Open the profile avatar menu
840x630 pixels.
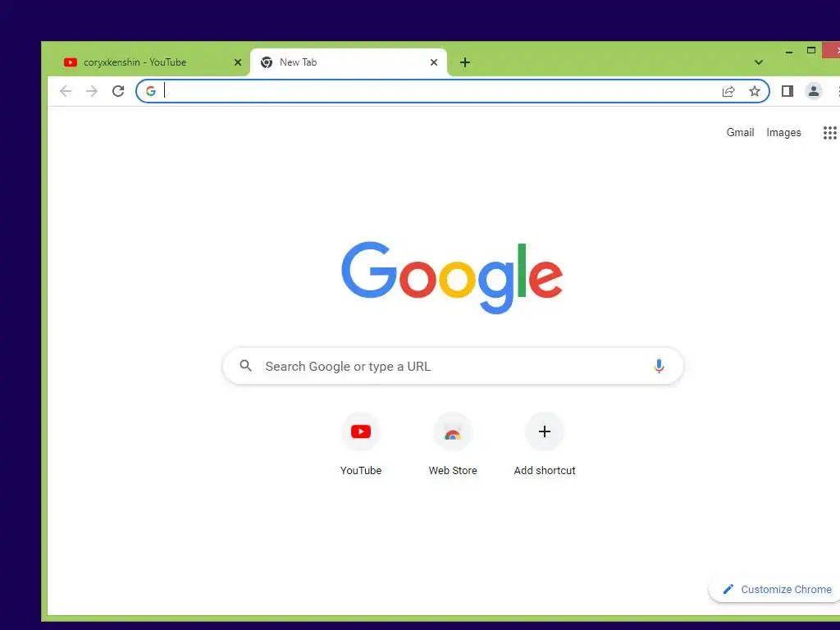(813, 91)
